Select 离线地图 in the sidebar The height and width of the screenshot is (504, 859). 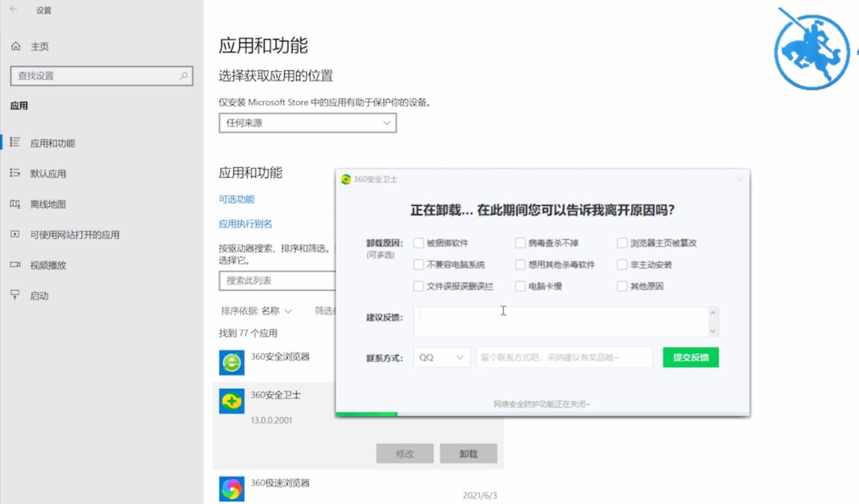tap(48, 204)
